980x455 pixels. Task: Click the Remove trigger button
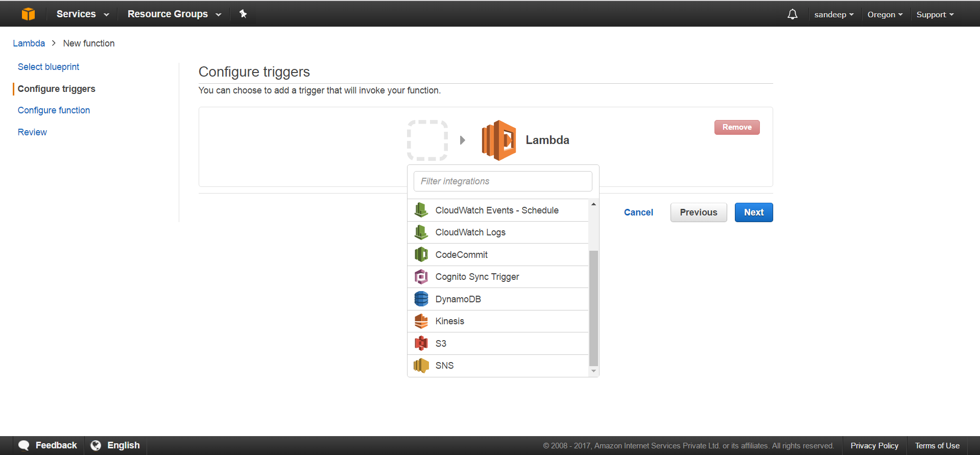pos(737,127)
